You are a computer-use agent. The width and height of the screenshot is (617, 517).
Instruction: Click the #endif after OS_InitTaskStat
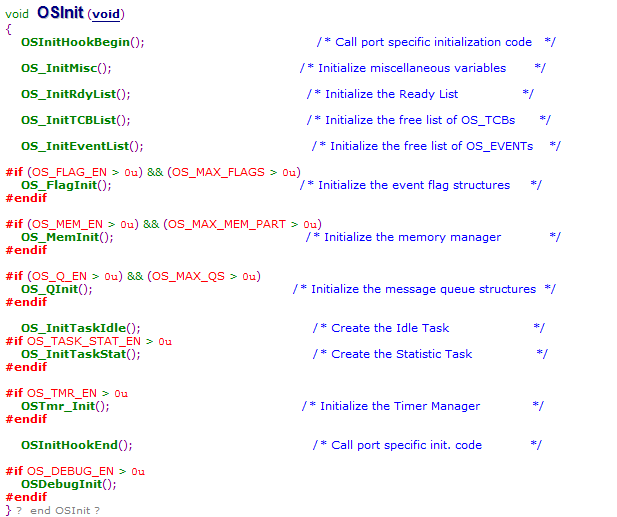click(26, 367)
